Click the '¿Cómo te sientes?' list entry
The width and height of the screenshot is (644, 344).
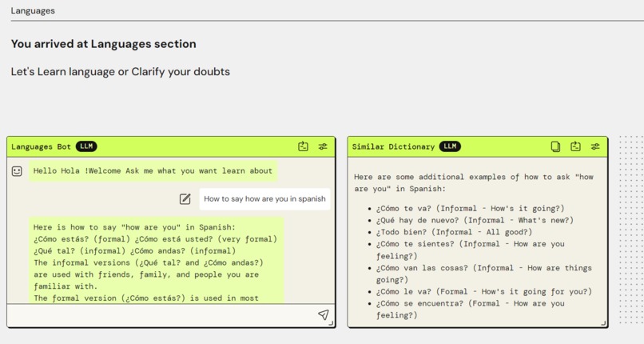click(x=471, y=250)
